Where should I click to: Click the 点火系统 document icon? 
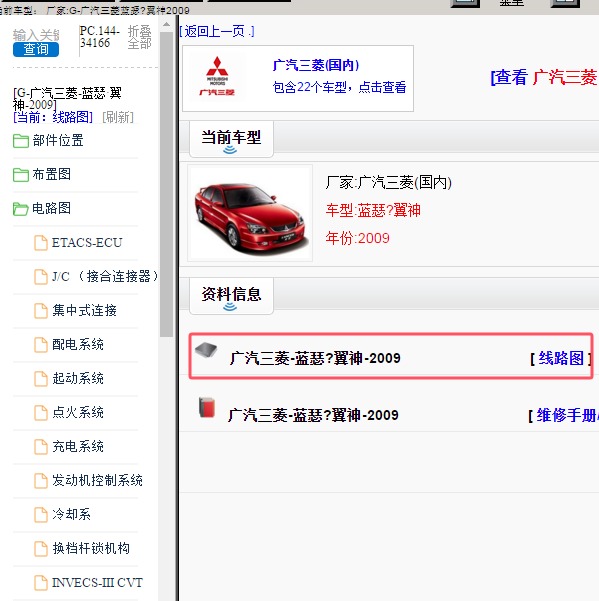coord(41,413)
